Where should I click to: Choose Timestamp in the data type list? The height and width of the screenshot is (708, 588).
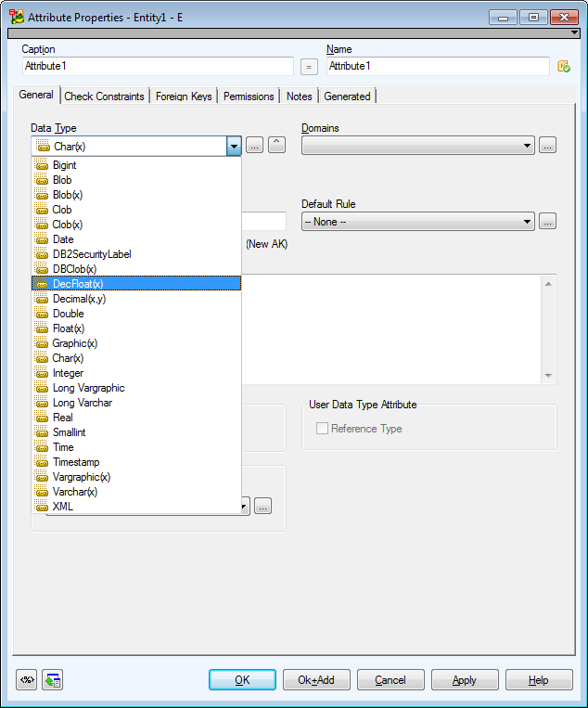(76, 462)
